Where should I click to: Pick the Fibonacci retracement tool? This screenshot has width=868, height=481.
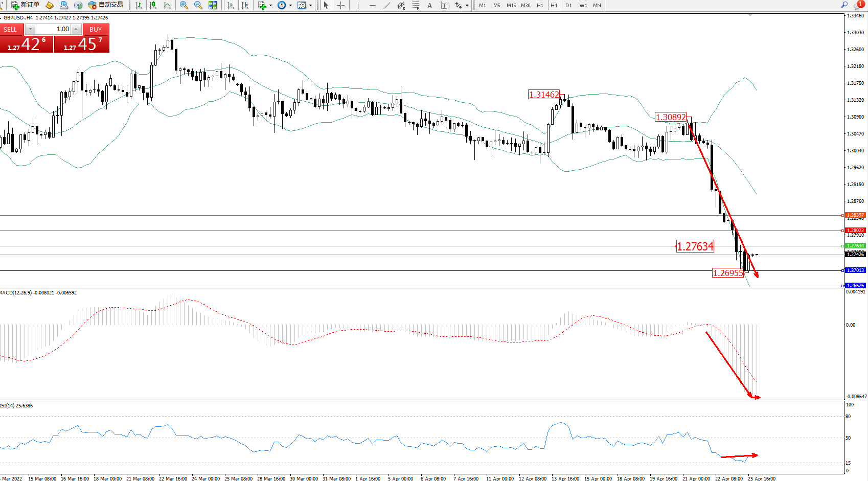pyautogui.click(x=415, y=5)
